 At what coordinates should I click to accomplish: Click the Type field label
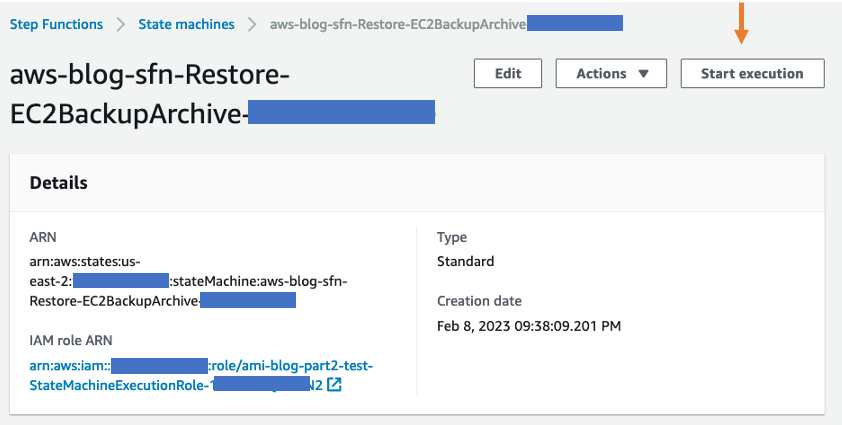click(x=452, y=237)
